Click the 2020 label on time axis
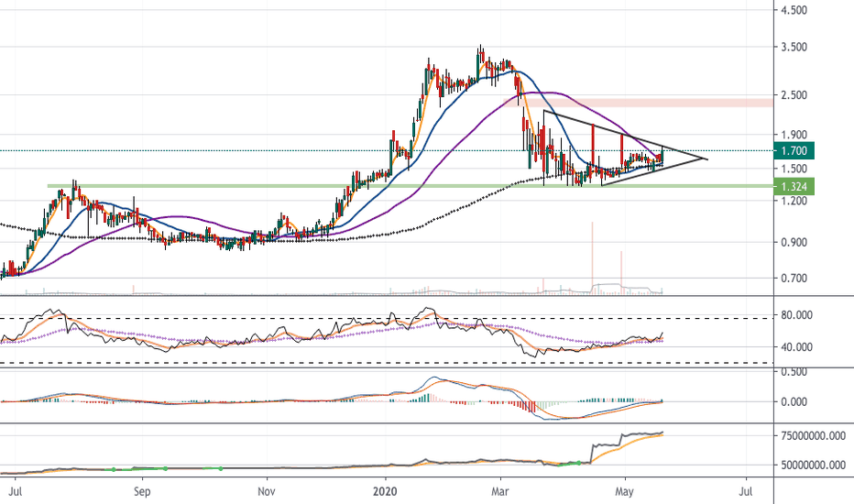 (385, 492)
